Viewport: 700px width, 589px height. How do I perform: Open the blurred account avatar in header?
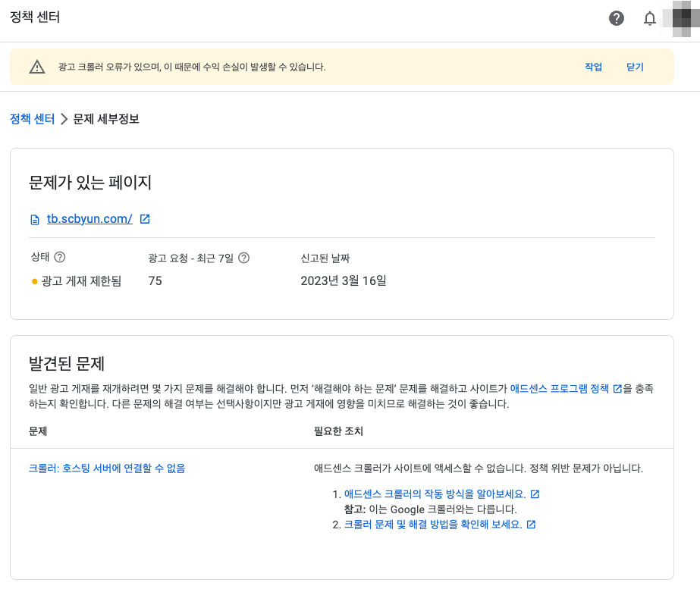point(681,18)
